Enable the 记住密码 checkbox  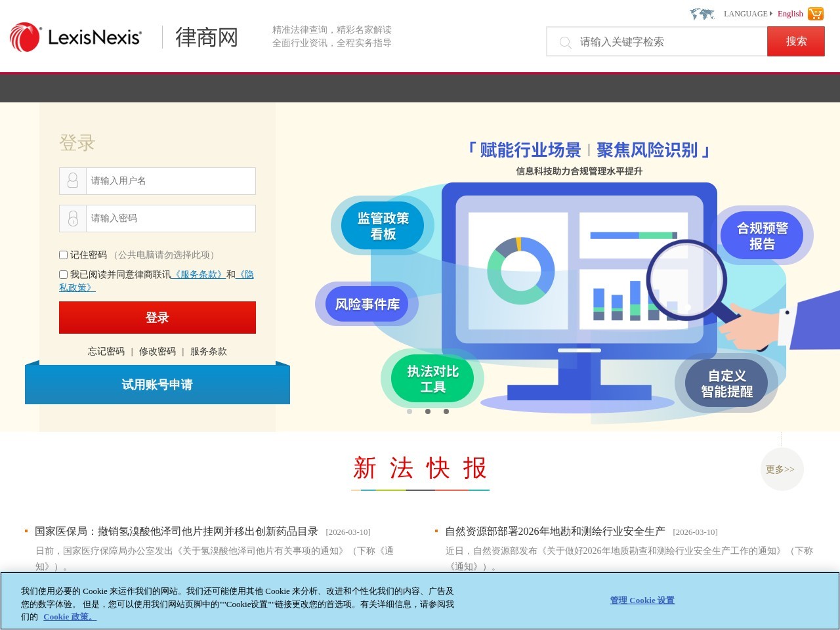coord(63,255)
